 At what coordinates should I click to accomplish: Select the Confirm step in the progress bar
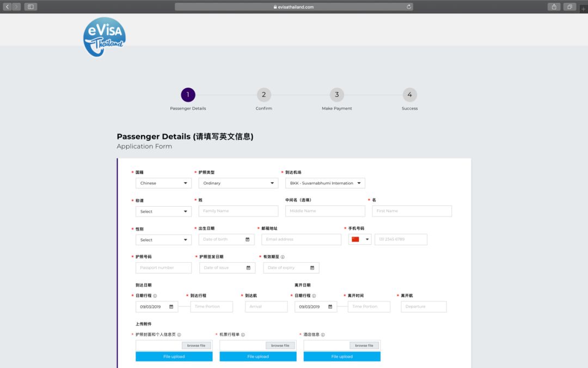point(264,94)
